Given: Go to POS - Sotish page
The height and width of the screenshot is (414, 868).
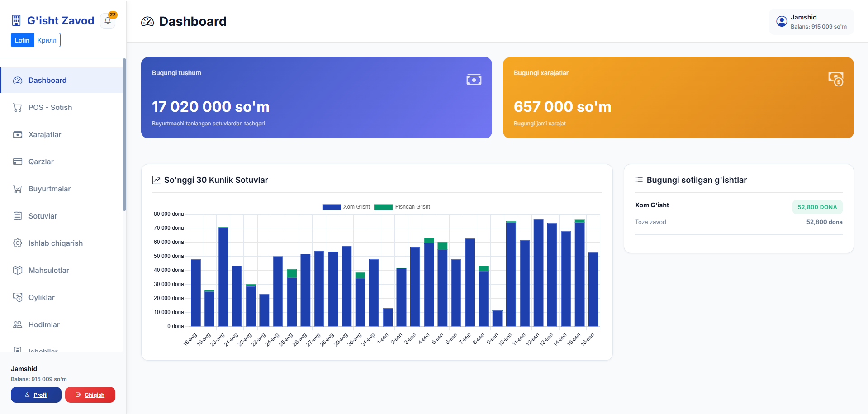Looking at the screenshot, I should [x=62, y=107].
